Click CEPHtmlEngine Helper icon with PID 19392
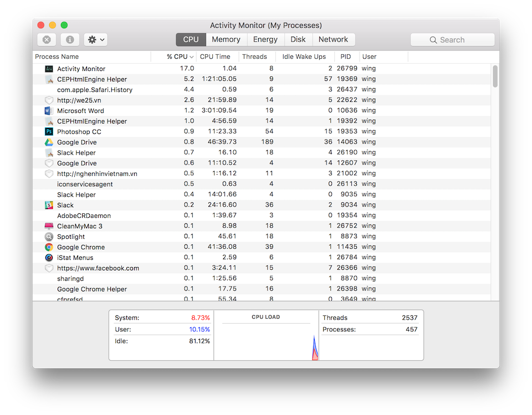 click(49, 121)
